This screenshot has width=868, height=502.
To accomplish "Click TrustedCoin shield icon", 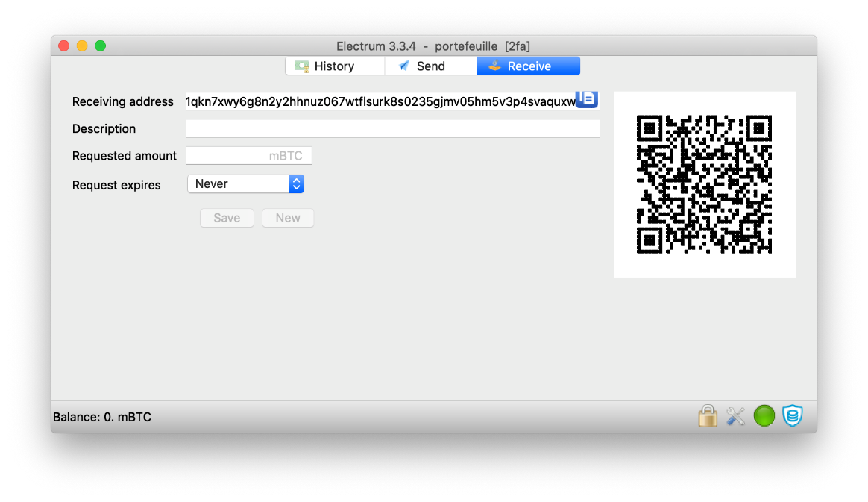I will [x=792, y=415].
